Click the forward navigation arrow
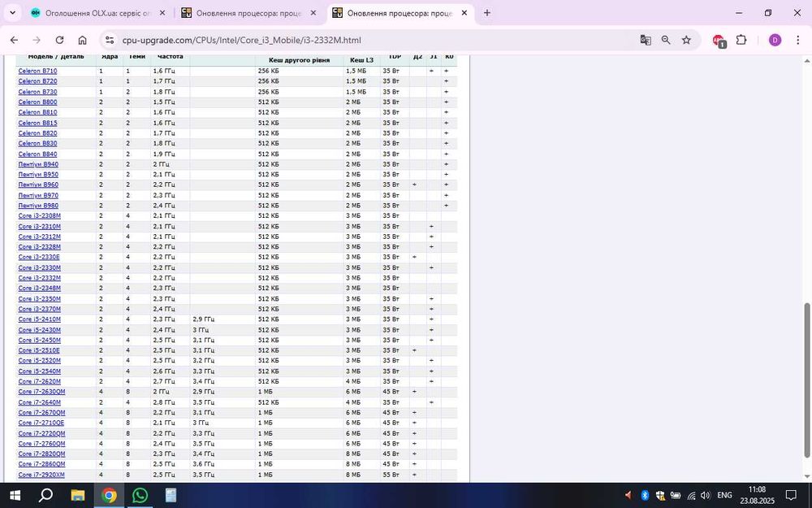The height and width of the screenshot is (508, 812). [37, 40]
